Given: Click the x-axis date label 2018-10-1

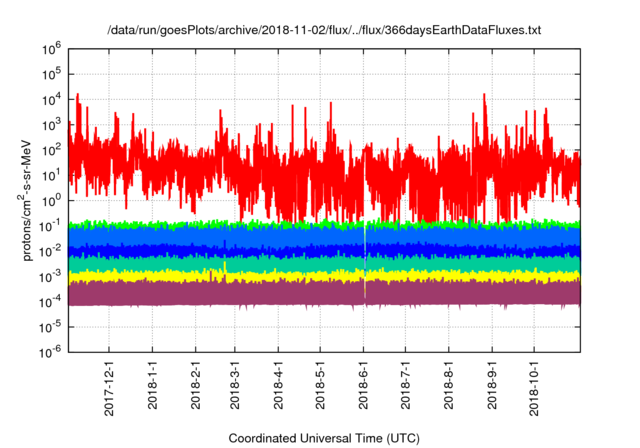Looking at the screenshot, I should pyautogui.click(x=534, y=388).
